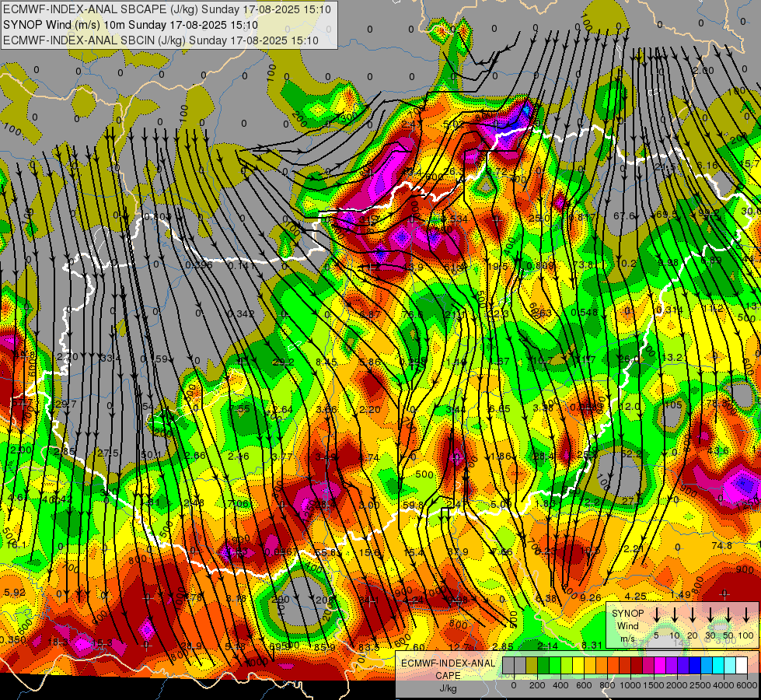The width and height of the screenshot is (761, 700).
Task: Pick the bright magenta swatch right of 1500
Action: 660,666
